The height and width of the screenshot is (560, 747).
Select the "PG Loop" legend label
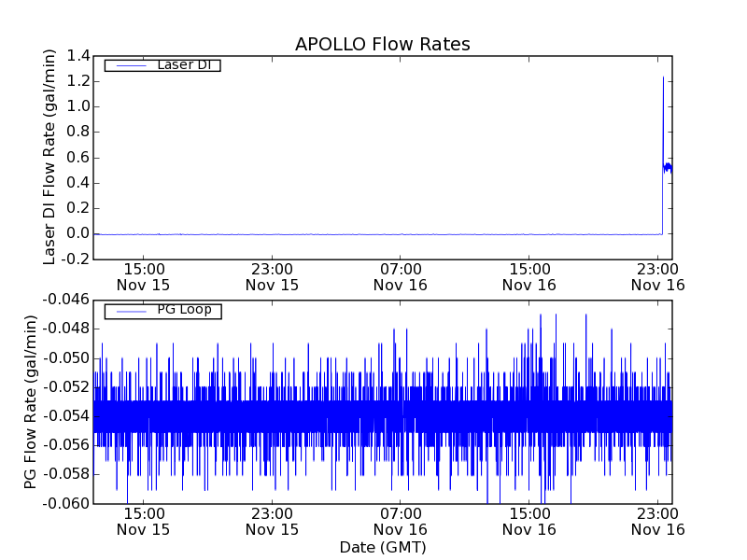183,310
